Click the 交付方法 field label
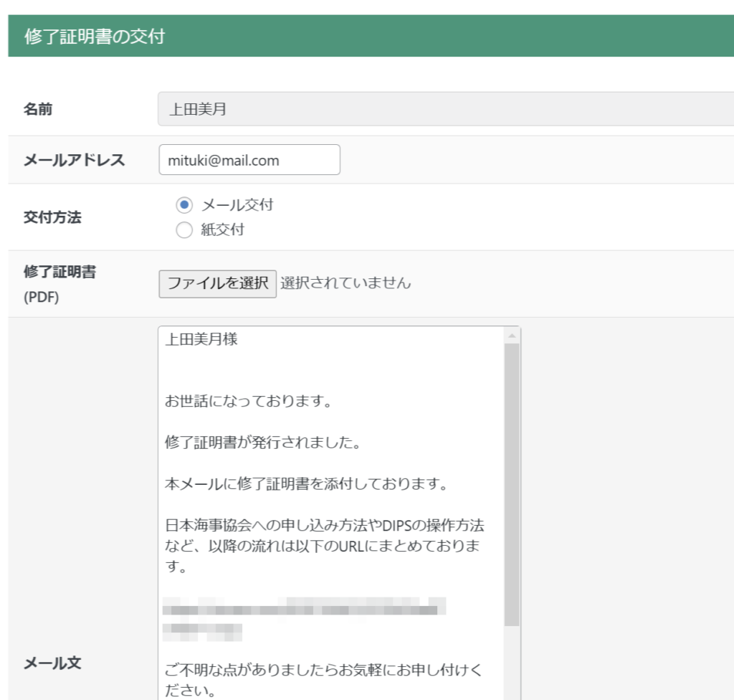Viewport: 734px width, 700px height. [x=52, y=218]
